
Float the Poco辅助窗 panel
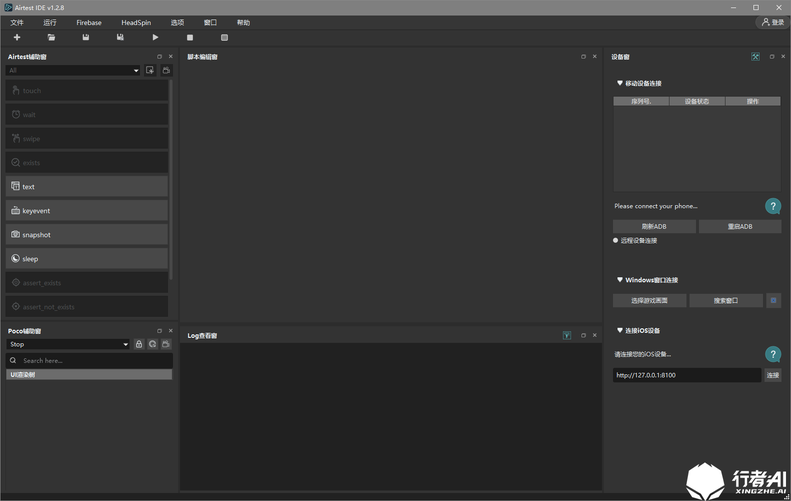[159, 330]
